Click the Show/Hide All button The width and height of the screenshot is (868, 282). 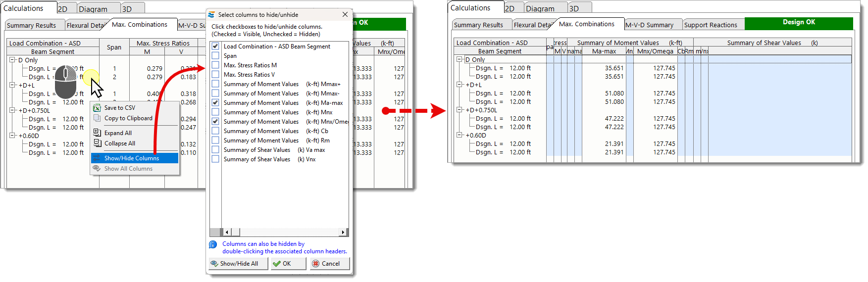239,264
